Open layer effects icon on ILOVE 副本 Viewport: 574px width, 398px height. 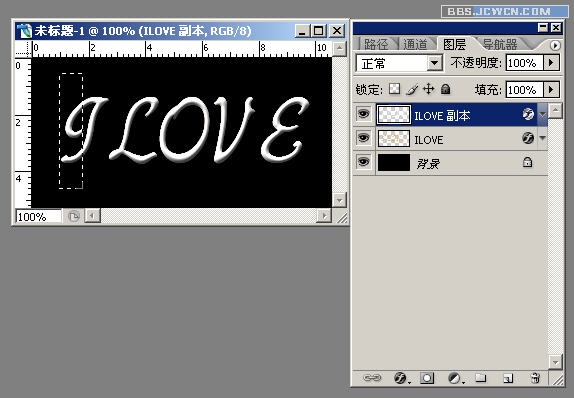click(x=528, y=114)
